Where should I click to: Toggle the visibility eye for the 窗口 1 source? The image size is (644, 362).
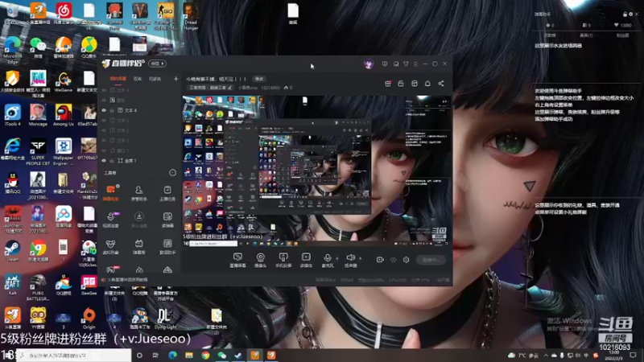[104, 150]
